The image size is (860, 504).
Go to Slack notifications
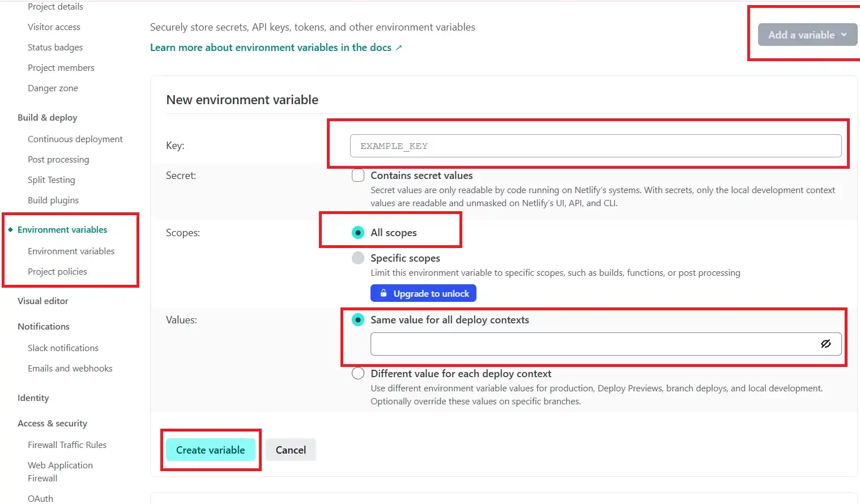click(x=63, y=348)
